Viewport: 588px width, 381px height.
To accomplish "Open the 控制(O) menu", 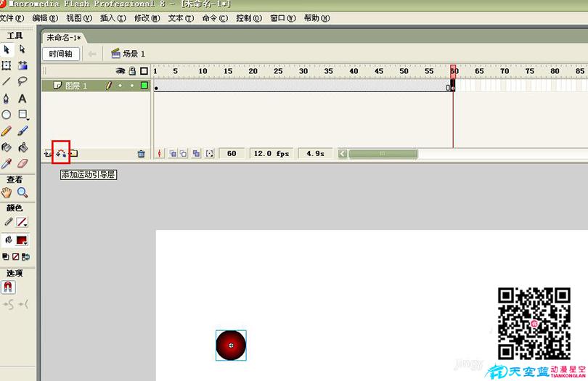I will point(249,18).
